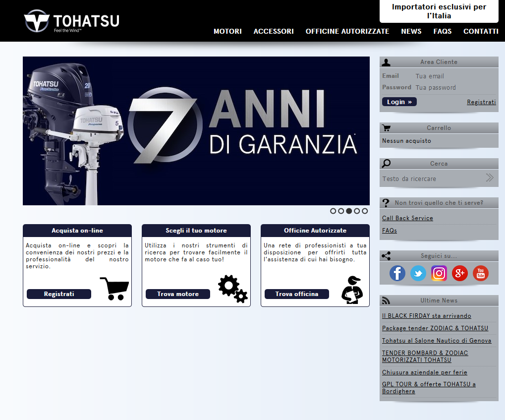Click the 'Acquista on-line' card heading
505x420 pixels.
[x=77, y=231]
